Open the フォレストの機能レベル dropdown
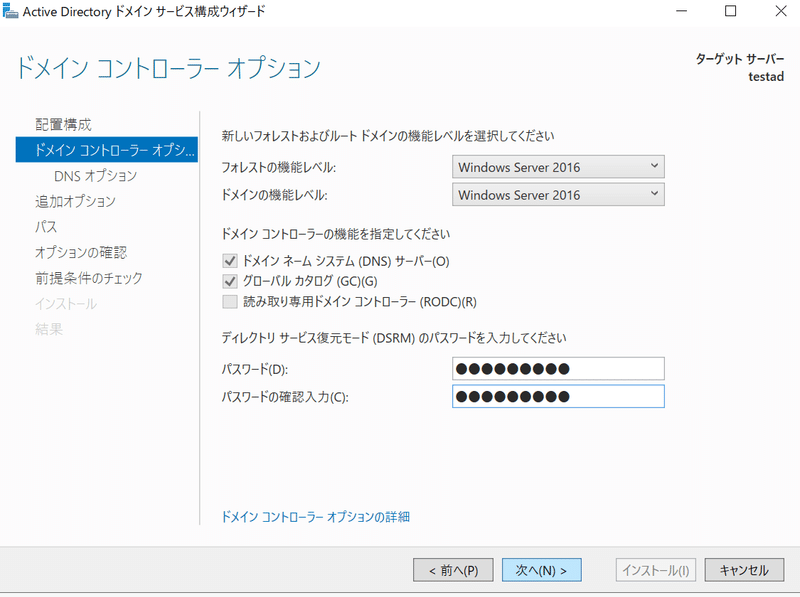The height and width of the screenshot is (597, 800). coord(558,167)
